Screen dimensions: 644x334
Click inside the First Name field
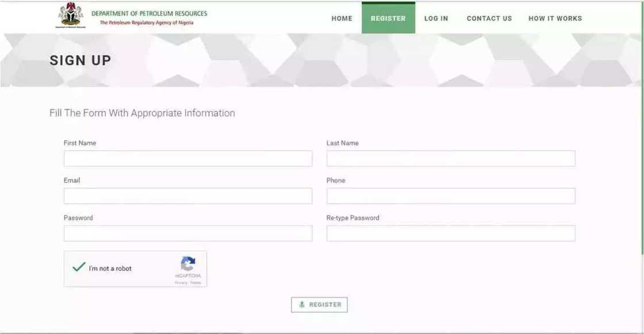[x=188, y=158]
